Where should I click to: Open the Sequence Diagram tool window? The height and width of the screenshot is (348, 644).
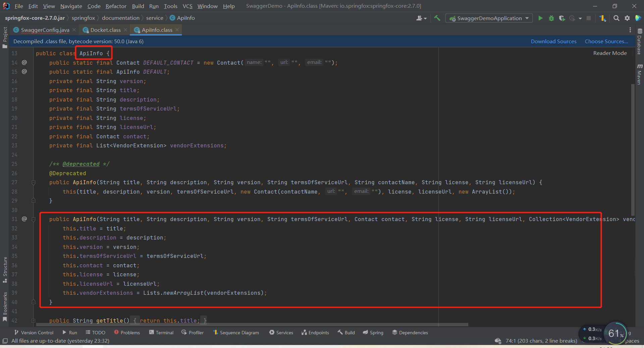click(236, 333)
